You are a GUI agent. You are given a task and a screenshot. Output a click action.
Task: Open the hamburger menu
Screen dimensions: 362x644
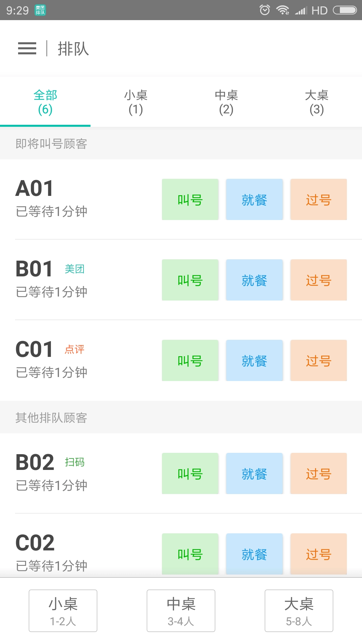pyautogui.click(x=27, y=49)
